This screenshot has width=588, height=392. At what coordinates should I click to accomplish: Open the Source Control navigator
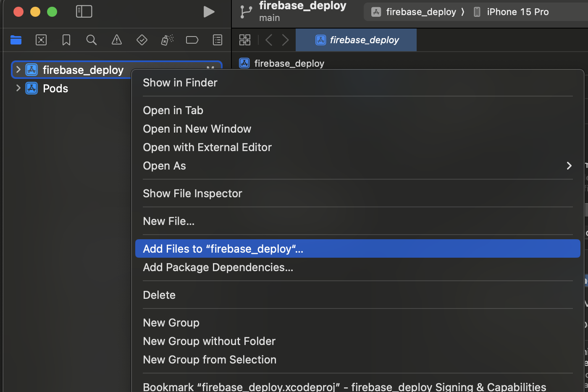click(41, 40)
